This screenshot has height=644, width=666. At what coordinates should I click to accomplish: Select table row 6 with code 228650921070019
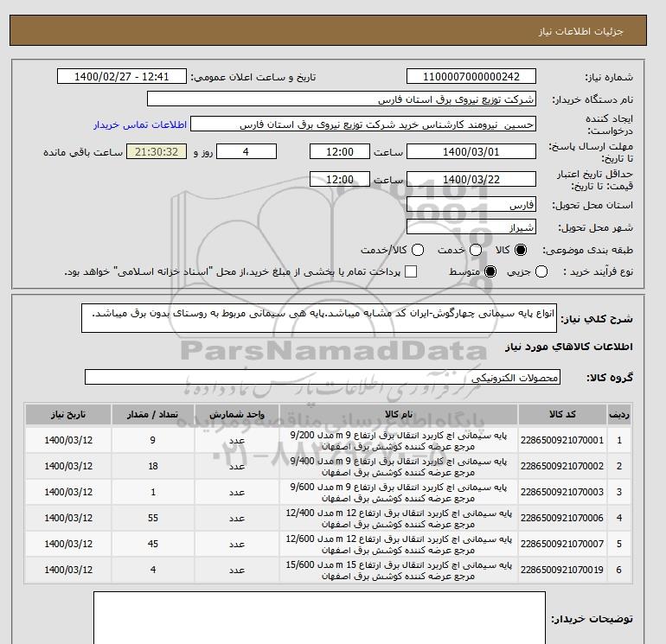point(328,570)
